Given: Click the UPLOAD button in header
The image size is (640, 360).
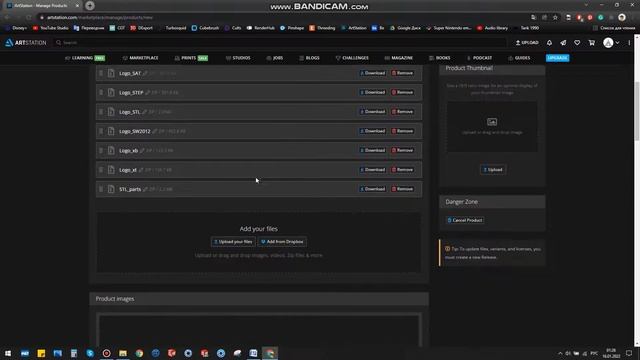Looking at the screenshot, I should 527,43.
